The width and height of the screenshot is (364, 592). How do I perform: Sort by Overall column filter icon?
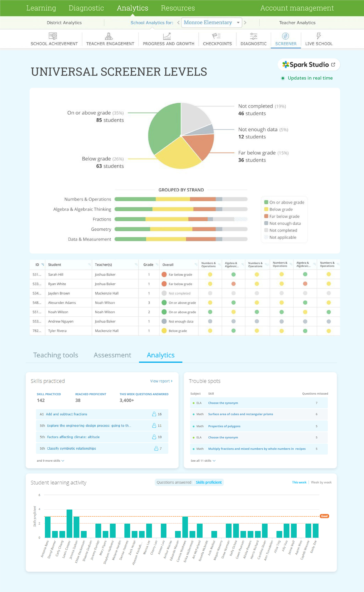point(196,264)
